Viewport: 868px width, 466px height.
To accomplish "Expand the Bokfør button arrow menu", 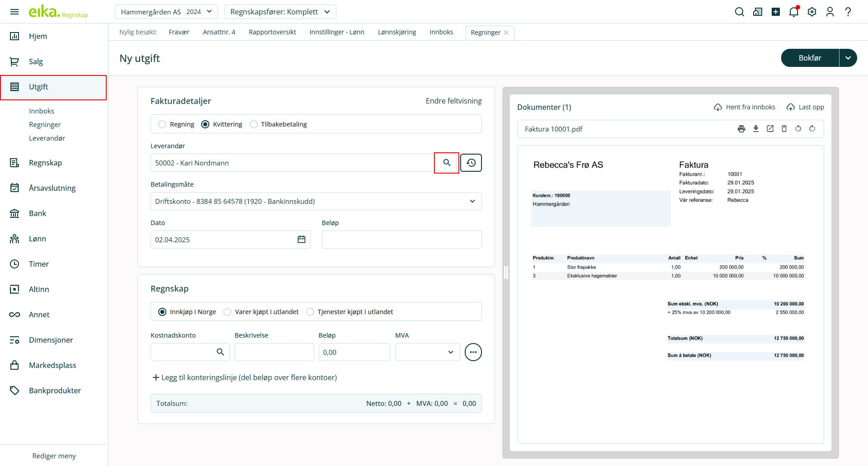I will 848,58.
